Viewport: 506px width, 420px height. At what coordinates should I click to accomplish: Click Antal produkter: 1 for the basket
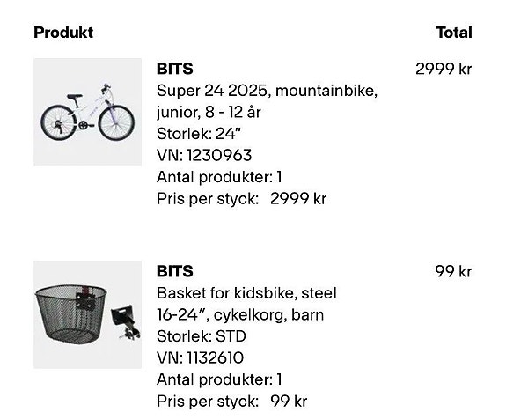click(x=219, y=379)
